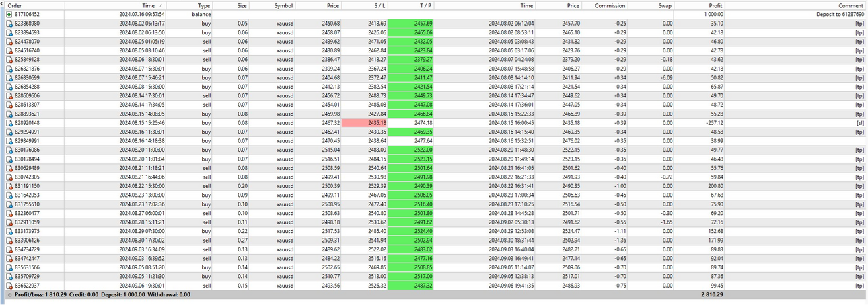Click the balance type cell
This screenshot has width=868, height=305.
201,14
